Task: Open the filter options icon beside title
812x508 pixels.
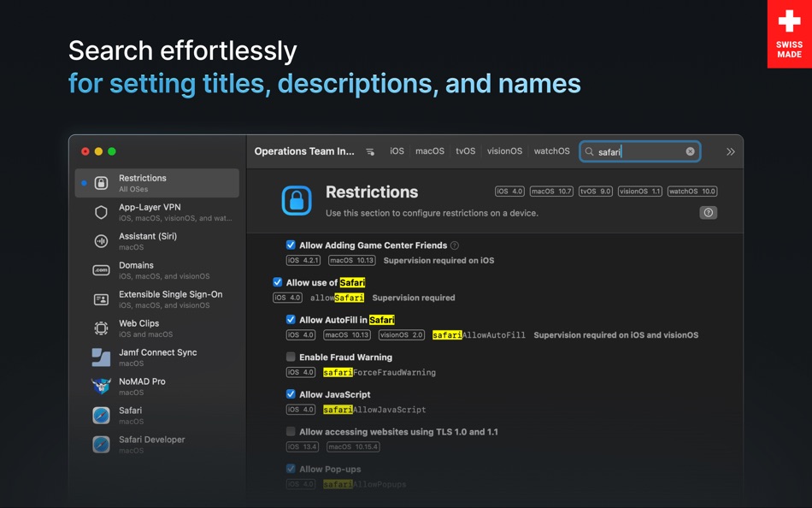Action: [370, 151]
